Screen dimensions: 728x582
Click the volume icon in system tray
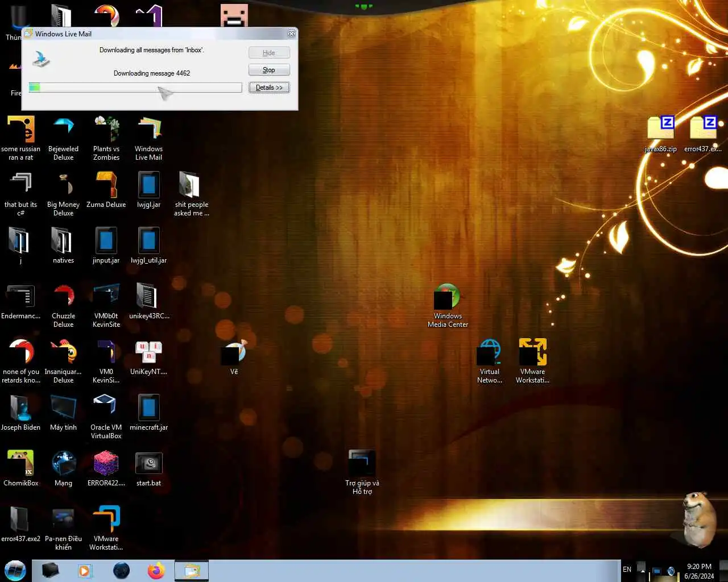coord(671,571)
